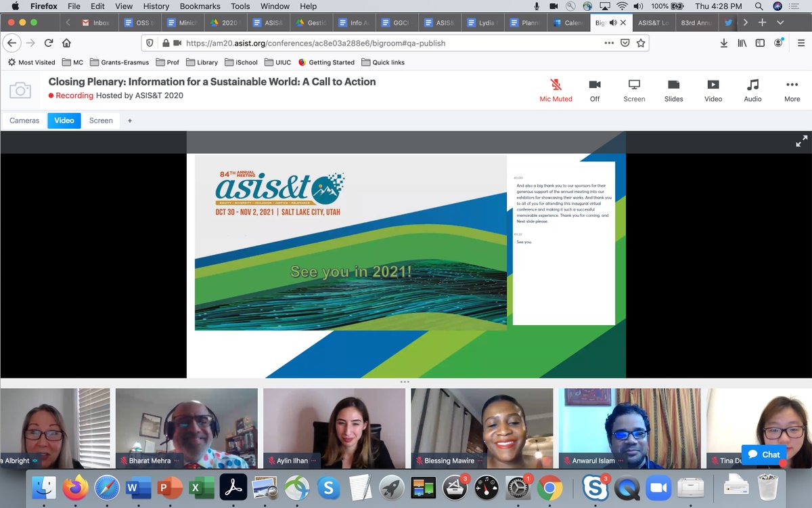Screen dimensions: 812x508
Task: Select Bharat Mehra's camera thumbnail
Action: click(x=187, y=428)
